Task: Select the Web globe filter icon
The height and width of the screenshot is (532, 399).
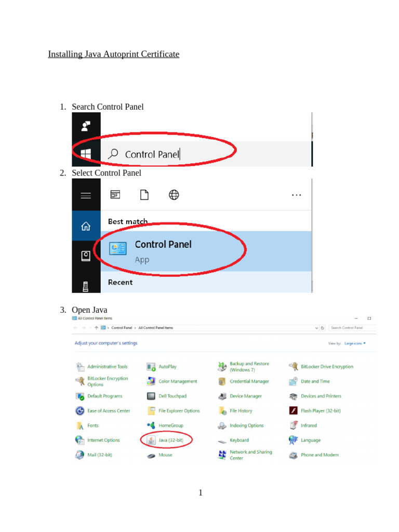Action: coord(174,195)
